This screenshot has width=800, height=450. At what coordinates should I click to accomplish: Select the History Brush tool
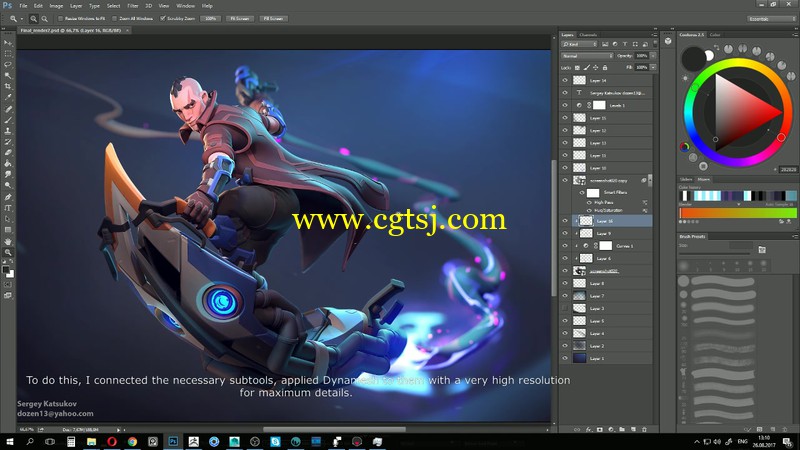pos(8,142)
